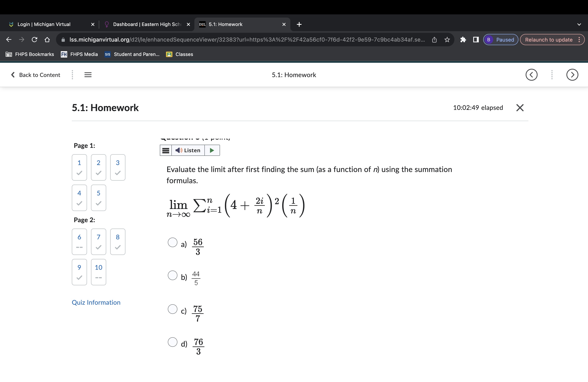
Task: Open the browser extensions puzzle icon
Action: (463, 40)
